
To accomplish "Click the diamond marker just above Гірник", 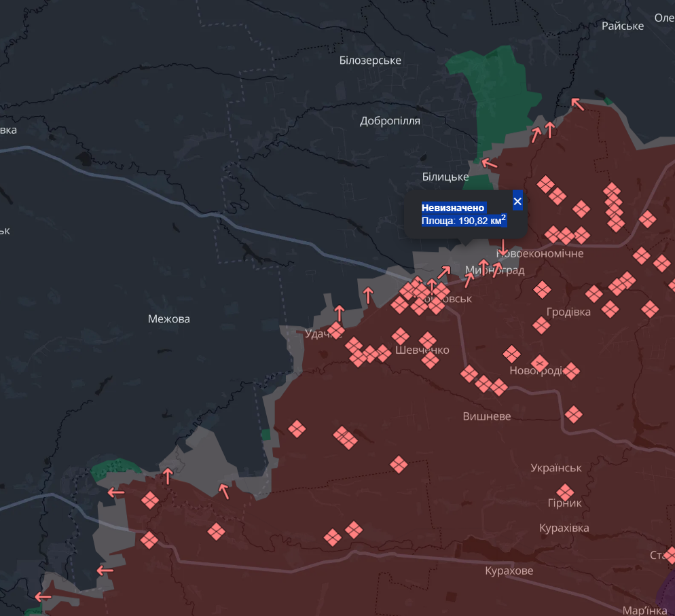I will (x=565, y=492).
